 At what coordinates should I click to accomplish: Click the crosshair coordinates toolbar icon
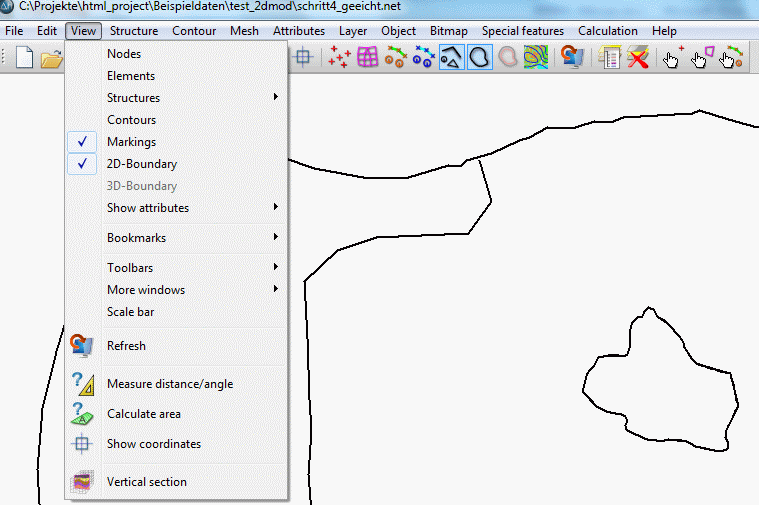[x=303, y=57]
